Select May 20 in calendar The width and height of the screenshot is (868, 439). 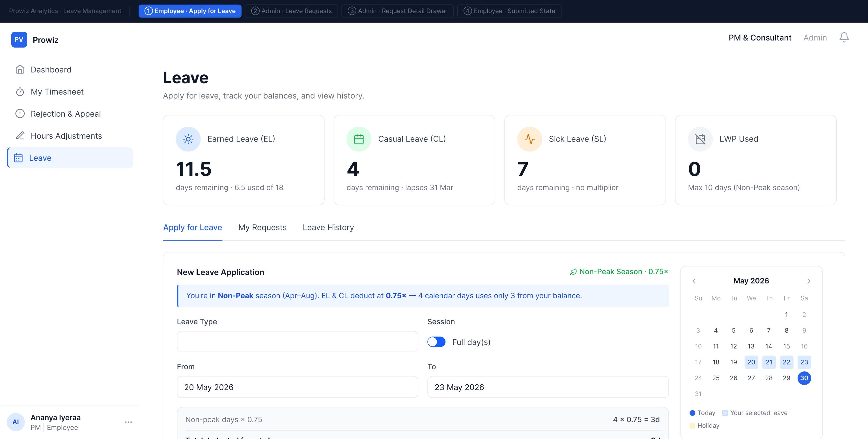(x=751, y=362)
